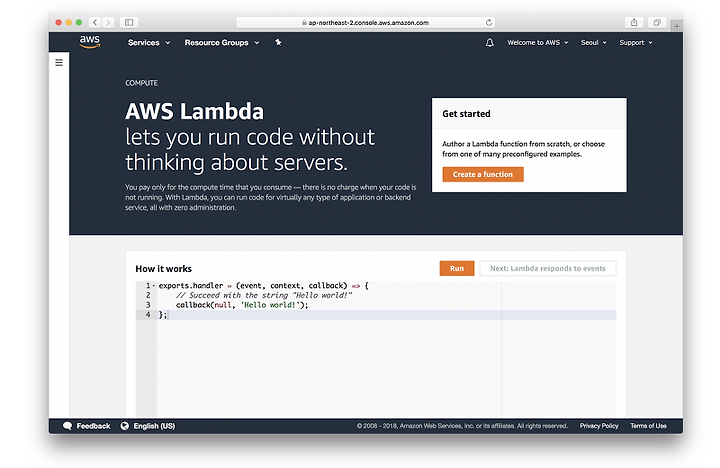Open the Welcome to AWS account menu
Screen dimensions: 720x468
point(538,43)
